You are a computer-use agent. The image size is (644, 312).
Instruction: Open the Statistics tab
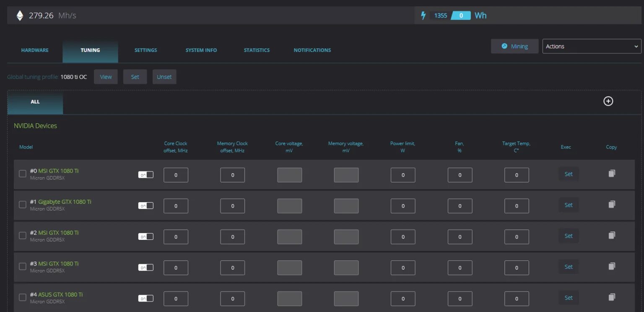257,50
